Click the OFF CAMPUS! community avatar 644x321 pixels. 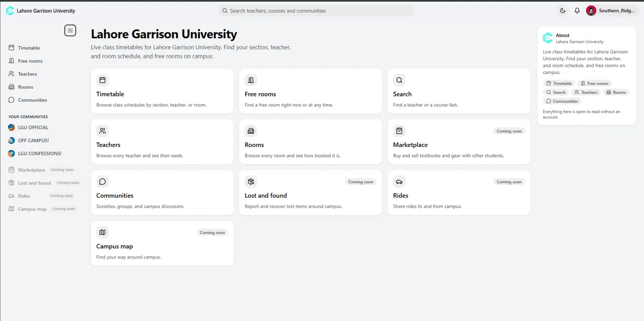[12, 140]
